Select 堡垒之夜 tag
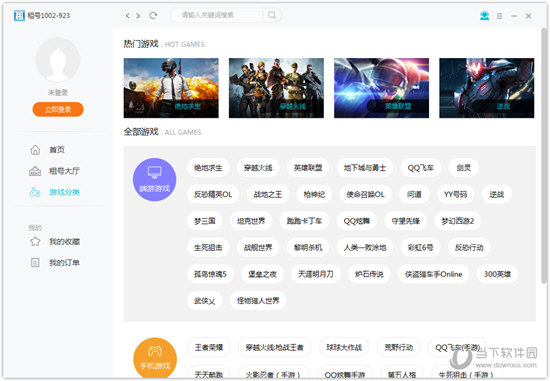The image size is (550, 381). point(262,274)
